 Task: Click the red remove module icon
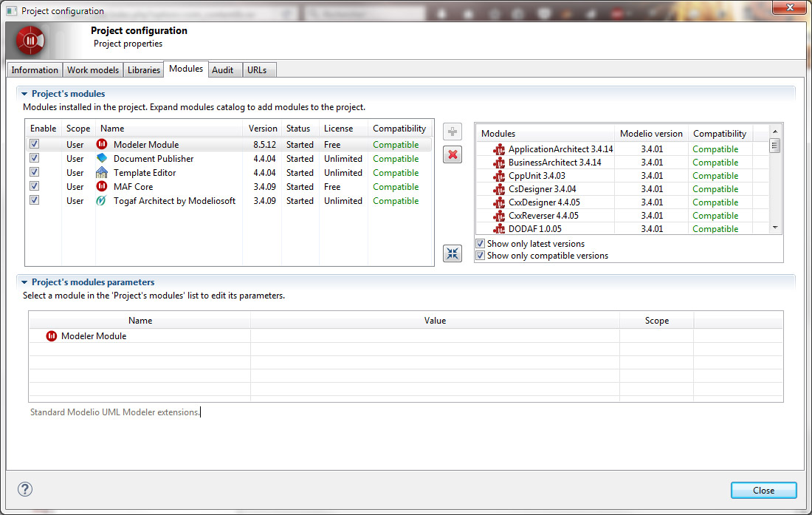(453, 154)
